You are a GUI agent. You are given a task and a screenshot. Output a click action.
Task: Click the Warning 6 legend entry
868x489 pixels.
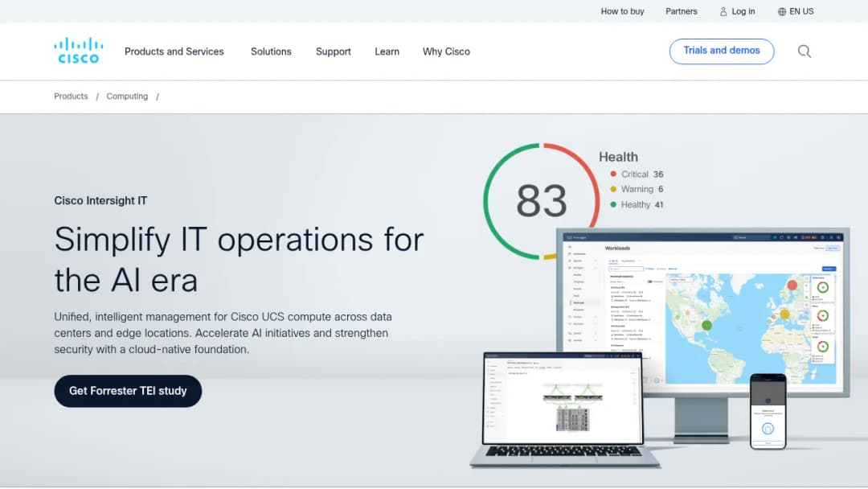tap(637, 189)
